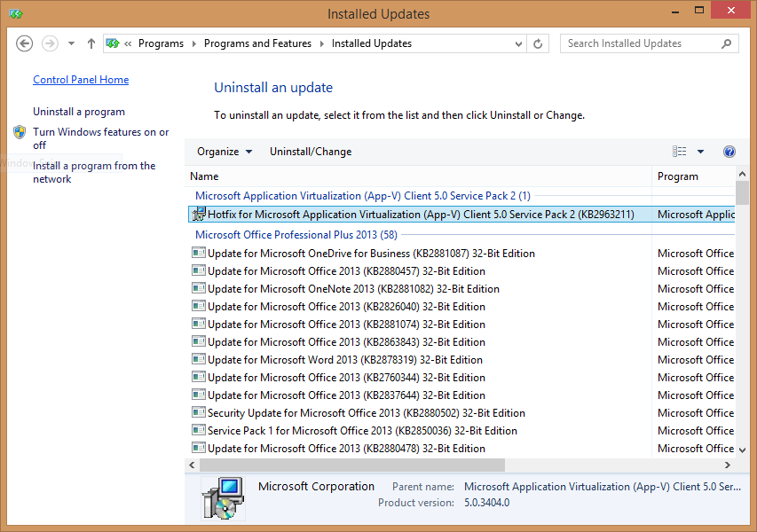The height and width of the screenshot is (532, 757).
Task: Select Office 2013 update KB2880478
Action: (x=461, y=449)
